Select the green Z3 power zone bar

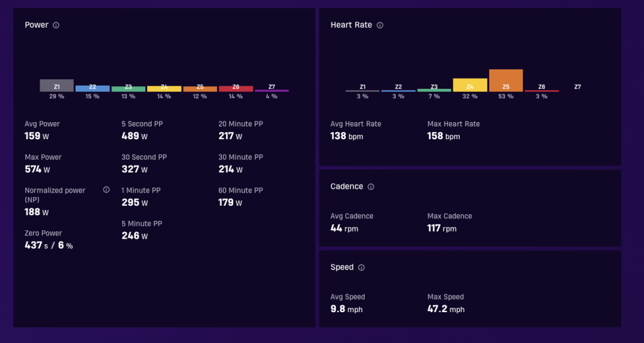[128, 89]
